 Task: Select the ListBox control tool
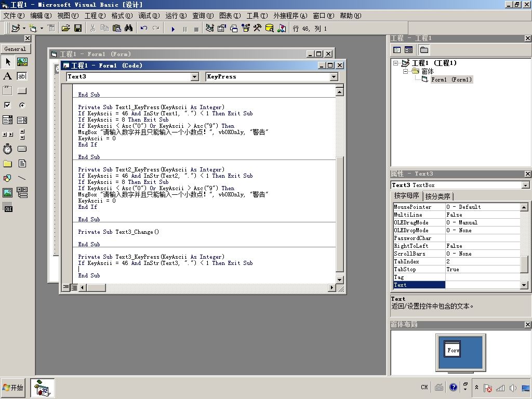click(x=22, y=120)
